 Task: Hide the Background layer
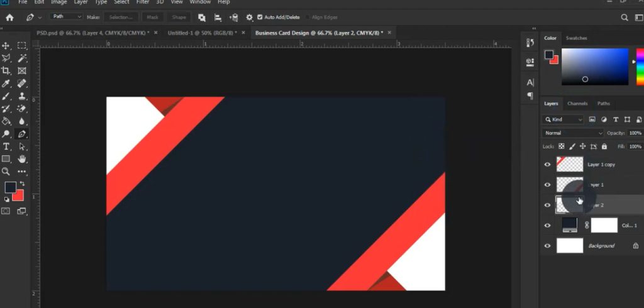pyautogui.click(x=547, y=246)
